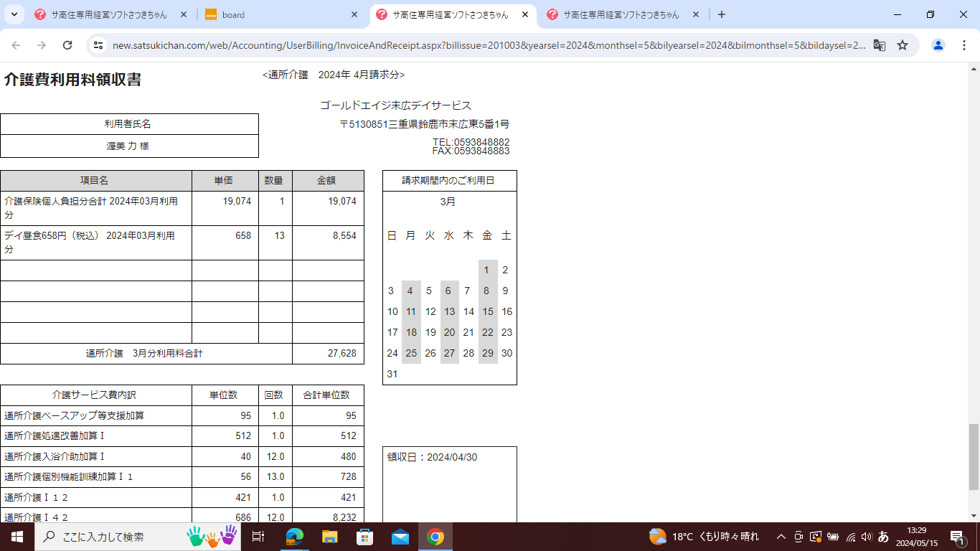Close the board tab
980x551 pixels.
click(x=354, y=14)
